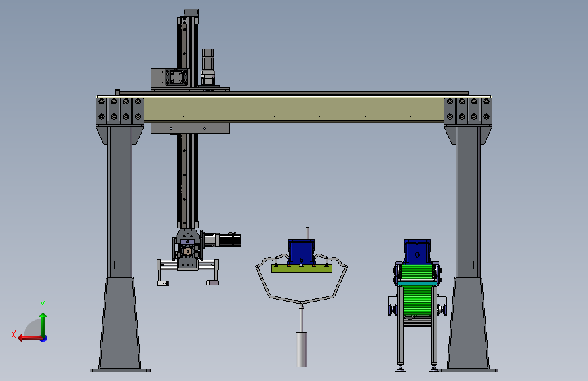Select the blue block on center fixture

(302, 252)
